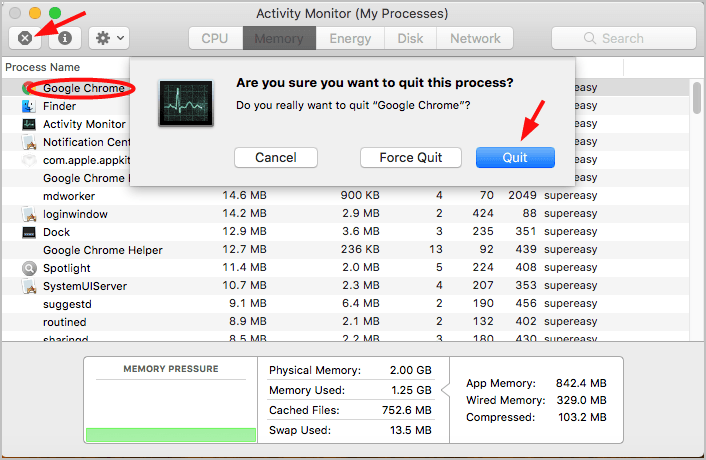Select the Notification Center process row
Image resolution: width=706 pixels, height=460 pixels.
pyautogui.click(x=346, y=142)
